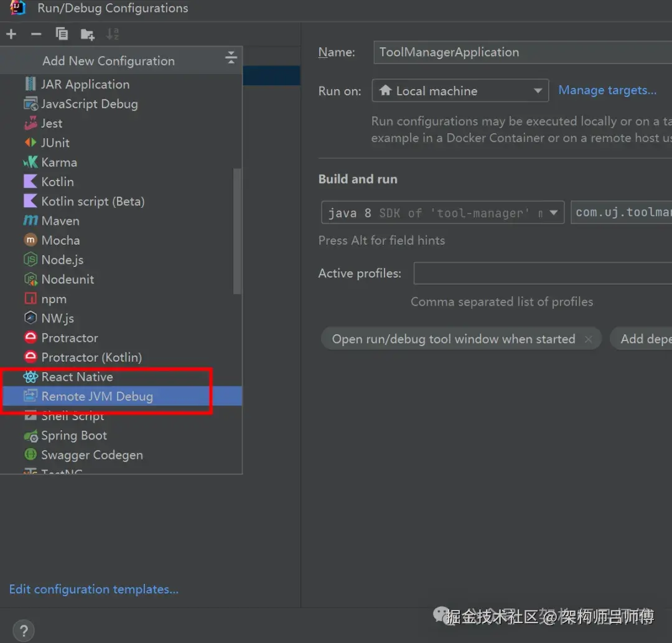Viewport: 672px width, 643px height.
Task: Click the Active profiles input field
Action: pyautogui.click(x=543, y=273)
